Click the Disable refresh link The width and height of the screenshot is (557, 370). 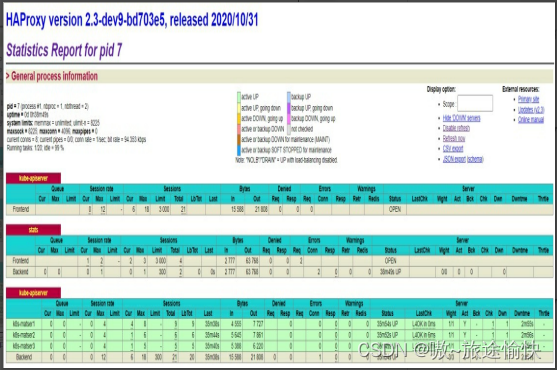(x=456, y=128)
